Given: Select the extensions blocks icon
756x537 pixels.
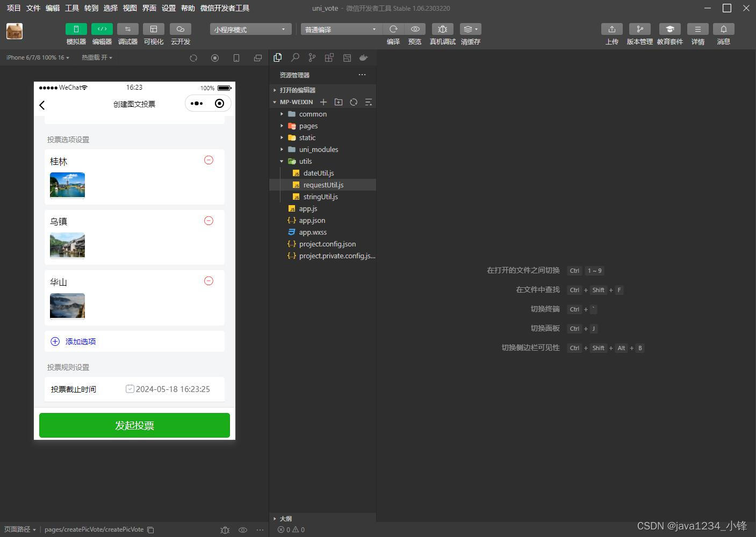Looking at the screenshot, I should pos(329,57).
